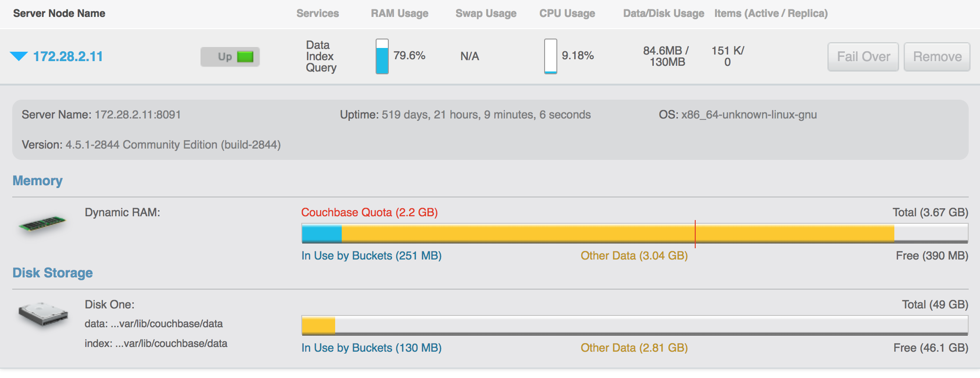Click the Disk One storage usage bar

[x=635, y=325]
